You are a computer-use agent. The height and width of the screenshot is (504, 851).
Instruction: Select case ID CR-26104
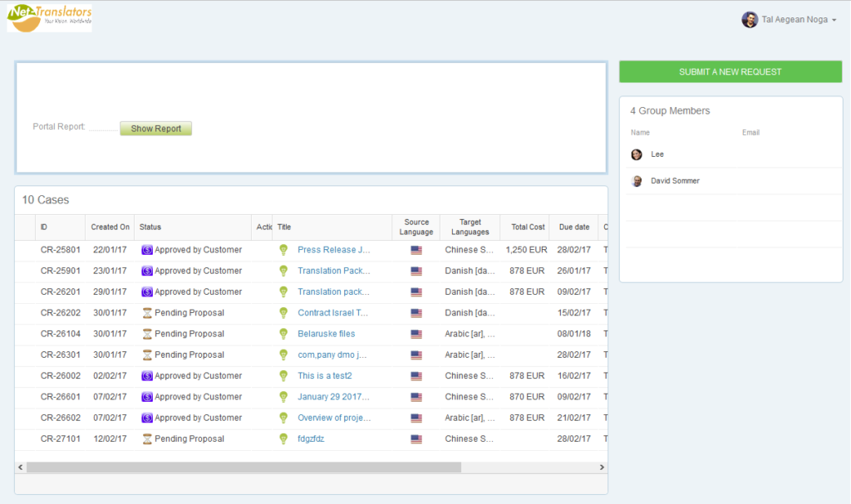tap(60, 334)
